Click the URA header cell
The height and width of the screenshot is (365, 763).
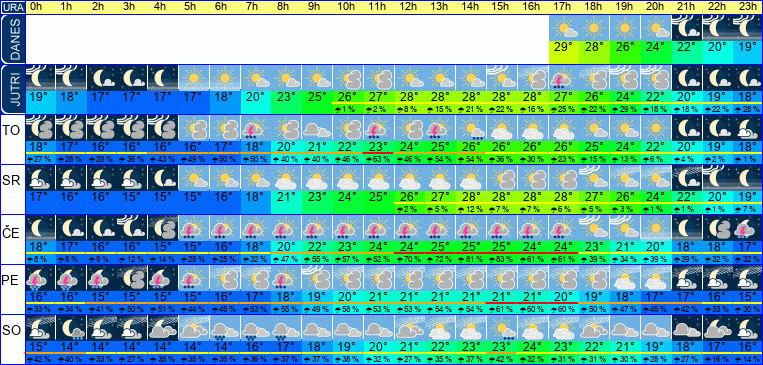coord(12,7)
